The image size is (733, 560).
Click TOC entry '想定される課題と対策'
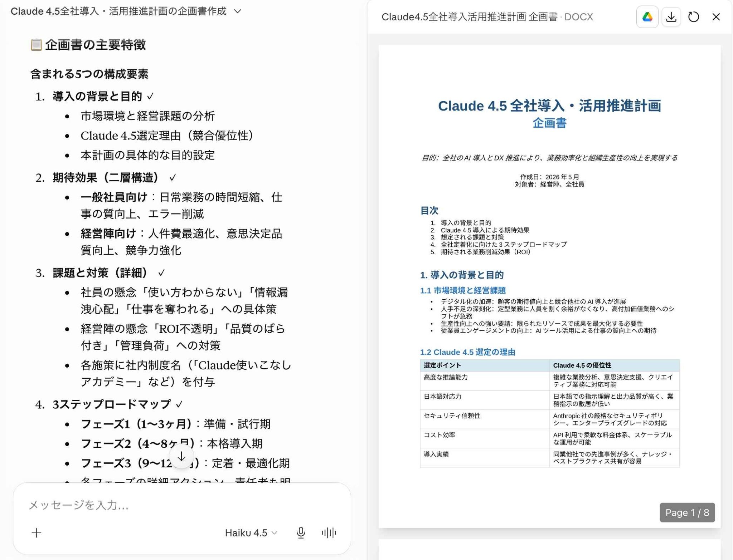(472, 237)
